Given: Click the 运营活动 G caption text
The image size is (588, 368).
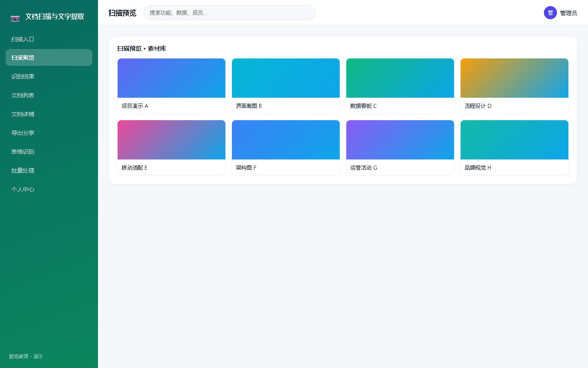Looking at the screenshot, I should coord(363,168).
